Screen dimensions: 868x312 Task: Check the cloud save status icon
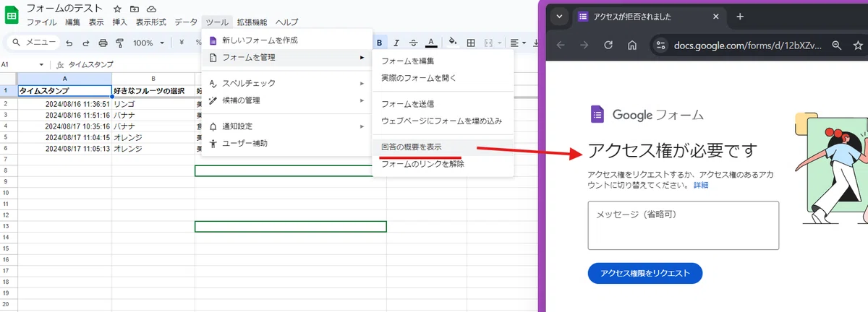[151, 9]
